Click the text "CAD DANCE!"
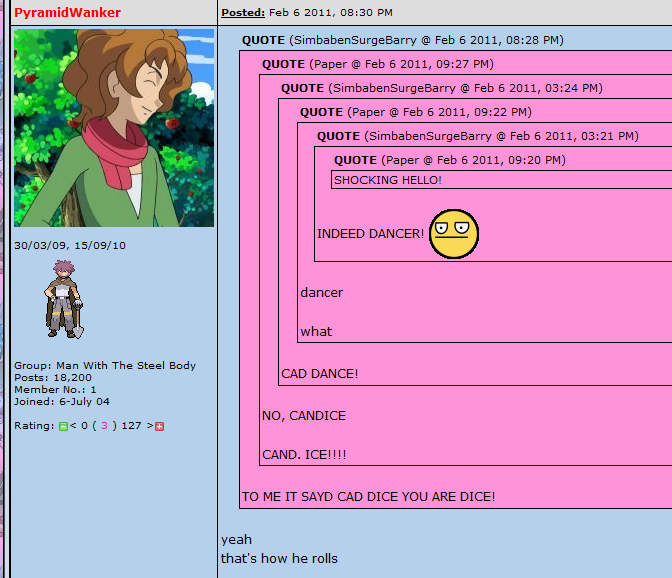The height and width of the screenshot is (578, 672). (x=319, y=374)
